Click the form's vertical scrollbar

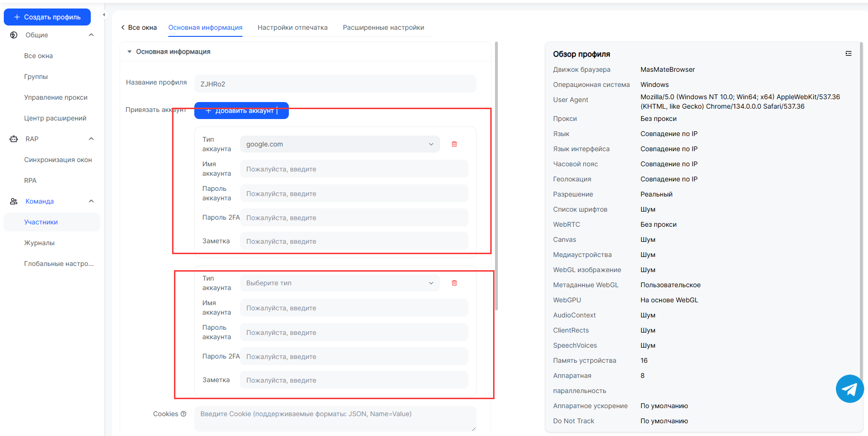pos(496,175)
